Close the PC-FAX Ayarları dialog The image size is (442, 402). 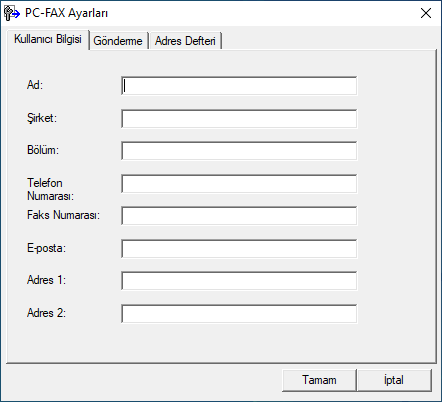[426, 13]
